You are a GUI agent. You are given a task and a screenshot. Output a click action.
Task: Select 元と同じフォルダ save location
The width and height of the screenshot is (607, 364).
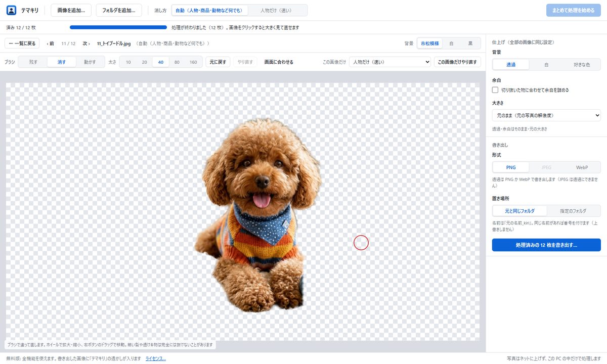pyautogui.click(x=519, y=211)
